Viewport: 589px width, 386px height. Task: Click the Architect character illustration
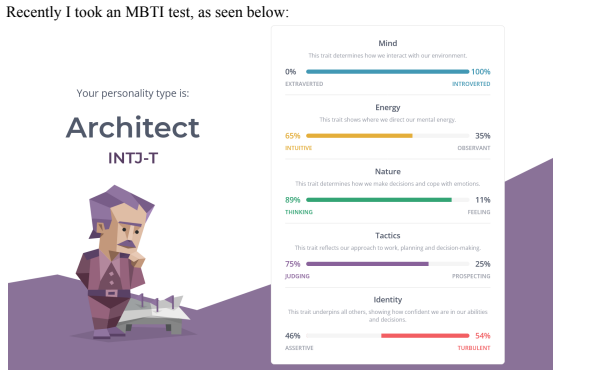point(130,262)
